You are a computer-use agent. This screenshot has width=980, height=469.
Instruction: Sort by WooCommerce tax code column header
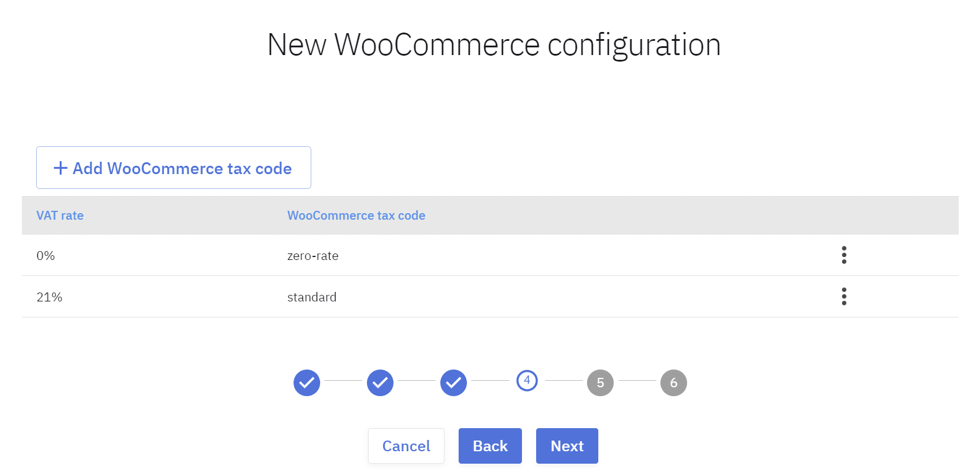(x=356, y=216)
